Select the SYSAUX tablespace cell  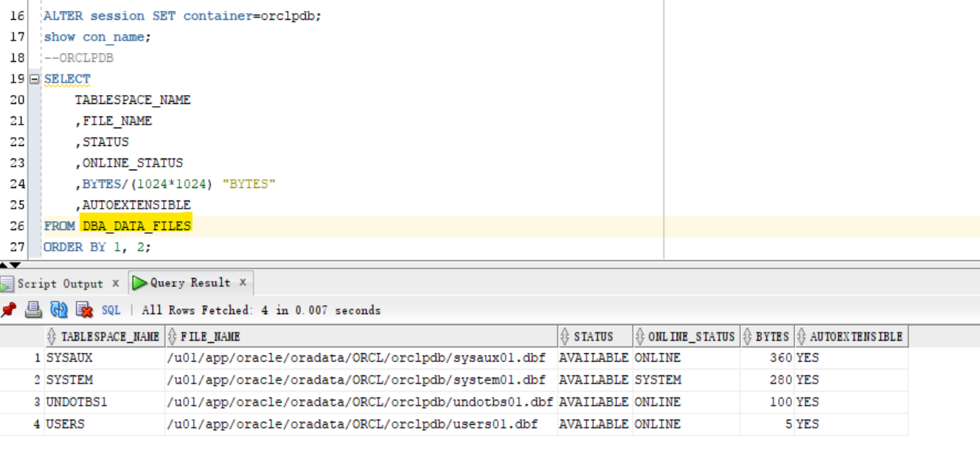(105, 358)
